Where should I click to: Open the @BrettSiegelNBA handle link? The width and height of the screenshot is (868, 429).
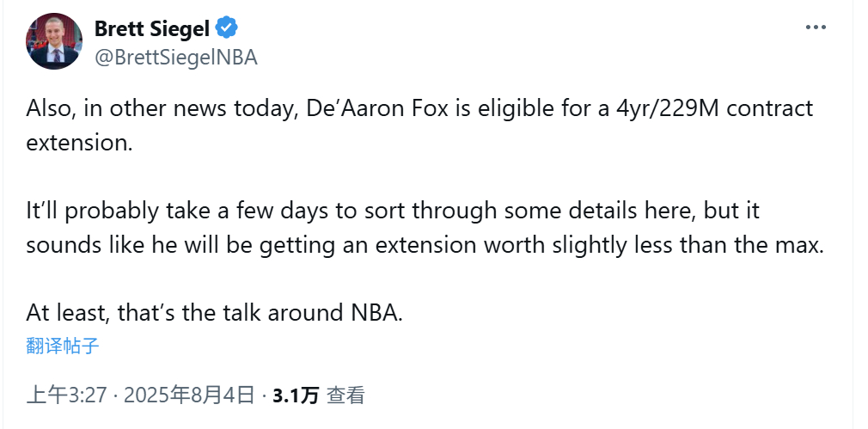click(x=176, y=57)
